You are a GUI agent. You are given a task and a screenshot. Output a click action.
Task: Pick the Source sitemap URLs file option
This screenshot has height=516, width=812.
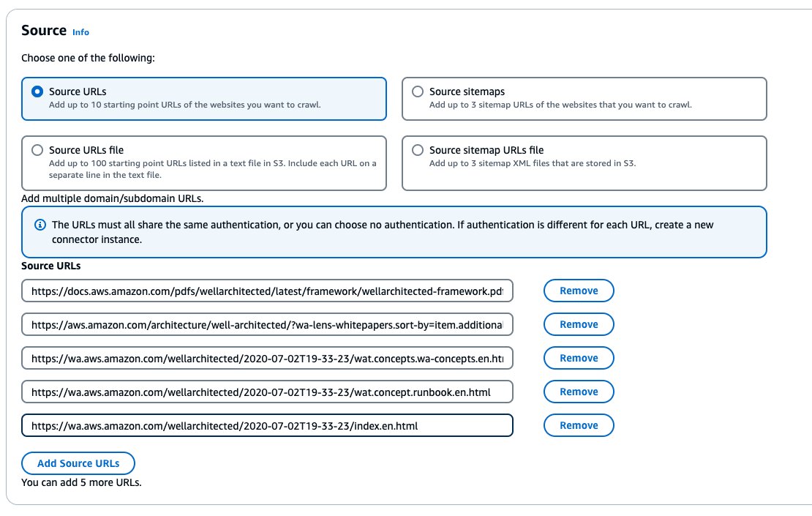point(418,150)
